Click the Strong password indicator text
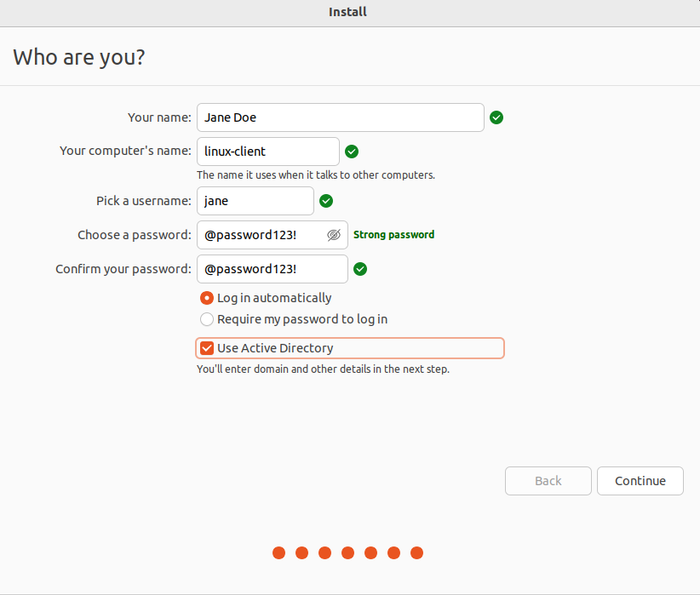This screenshot has width=700, height=595. (393, 235)
